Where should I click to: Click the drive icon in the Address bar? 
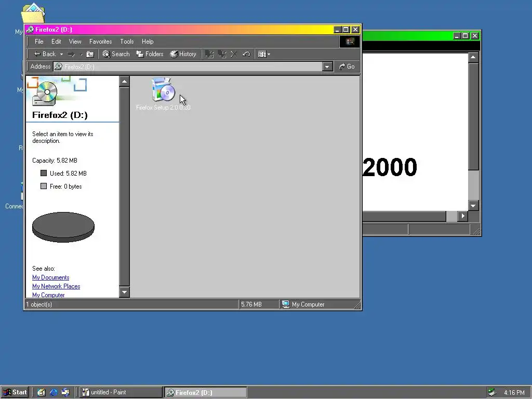click(58, 66)
